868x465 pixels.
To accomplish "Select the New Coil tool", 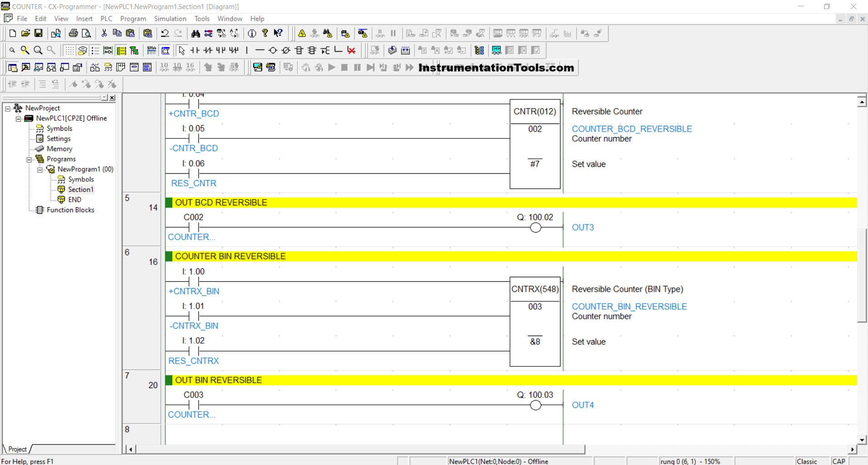I will (273, 50).
